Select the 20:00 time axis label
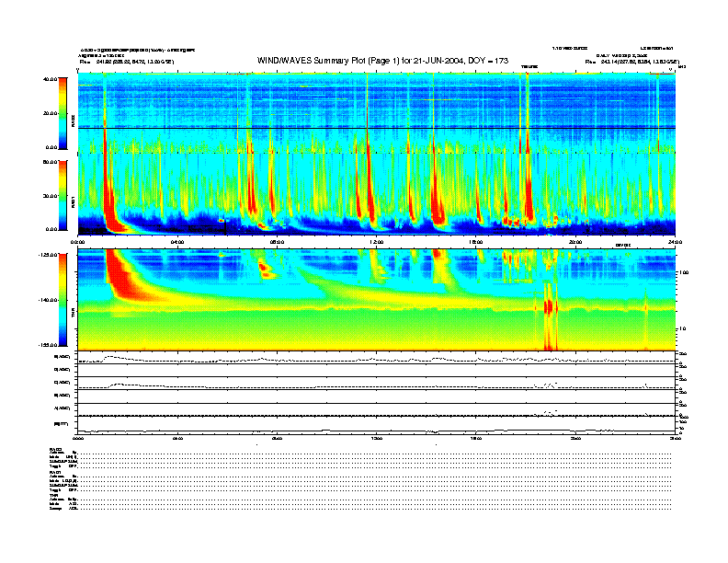This screenshot has height=563, width=728. tap(575, 243)
